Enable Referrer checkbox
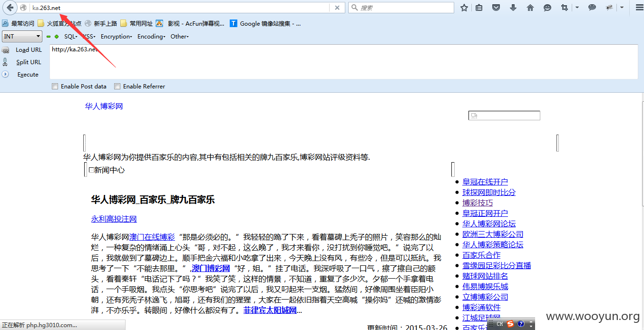Viewport: 644px width, 330px height. [x=117, y=87]
